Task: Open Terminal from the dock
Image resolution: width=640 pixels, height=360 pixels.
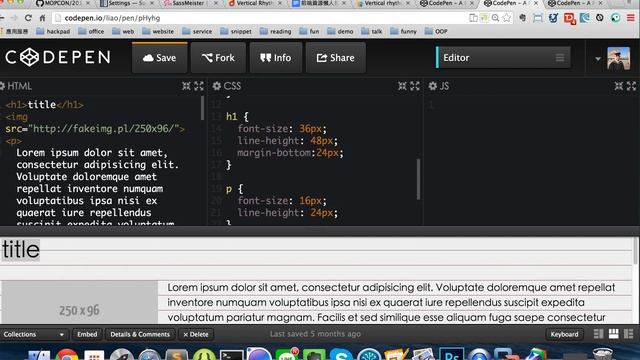Action: pyautogui.click(x=231, y=355)
